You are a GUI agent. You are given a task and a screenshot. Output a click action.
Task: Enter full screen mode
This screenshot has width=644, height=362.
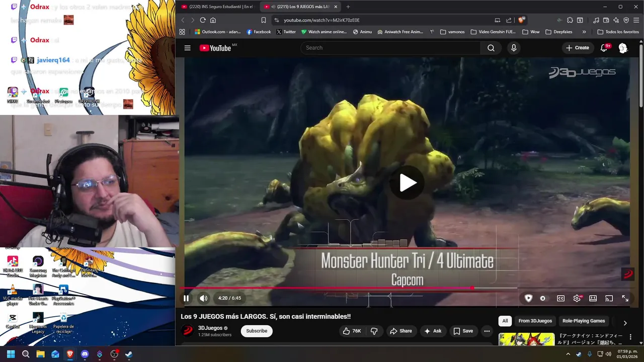(x=625, y=298)
